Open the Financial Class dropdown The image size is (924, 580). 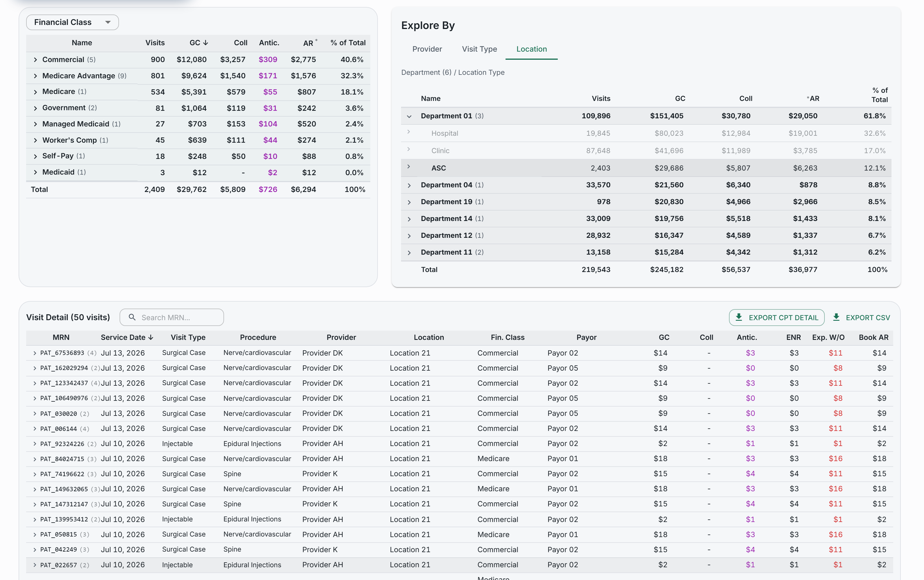pyautogui.click(x=72, y=22)
